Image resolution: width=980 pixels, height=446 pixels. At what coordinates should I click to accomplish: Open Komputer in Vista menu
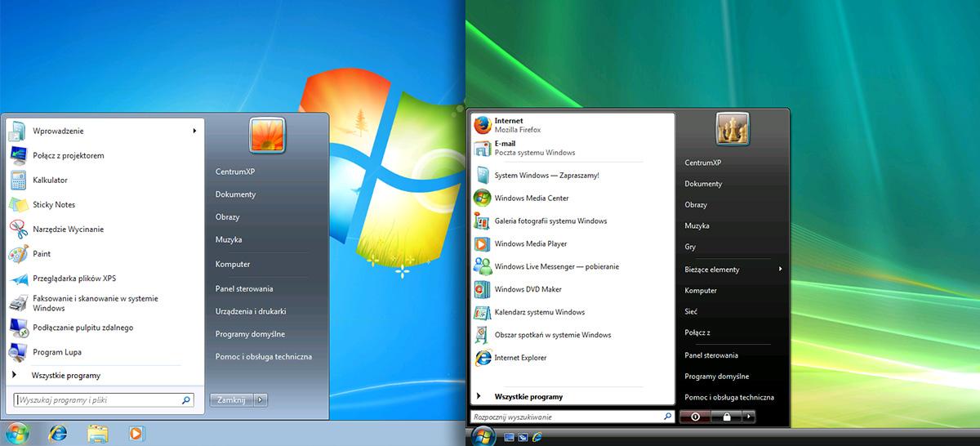pyautogui.click(x=701, y=291)
